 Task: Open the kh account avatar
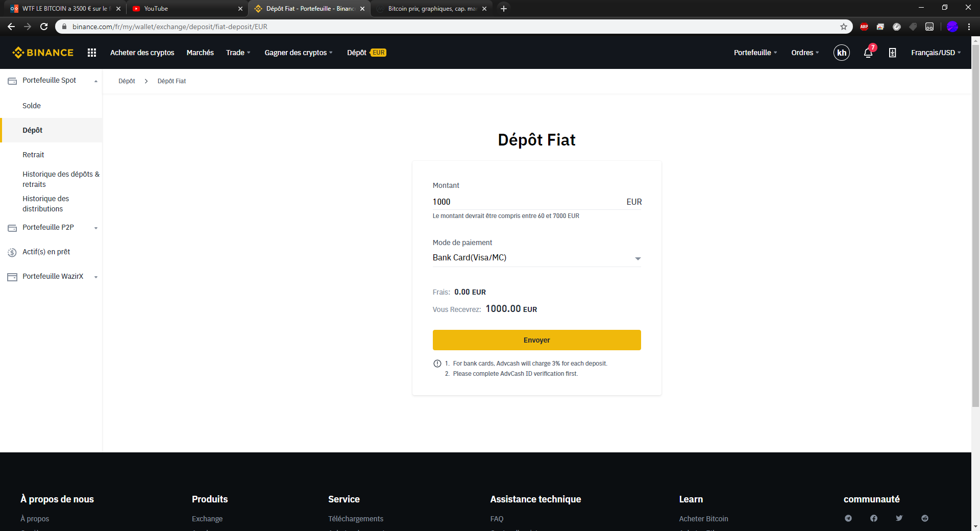[x=841, y=53]
